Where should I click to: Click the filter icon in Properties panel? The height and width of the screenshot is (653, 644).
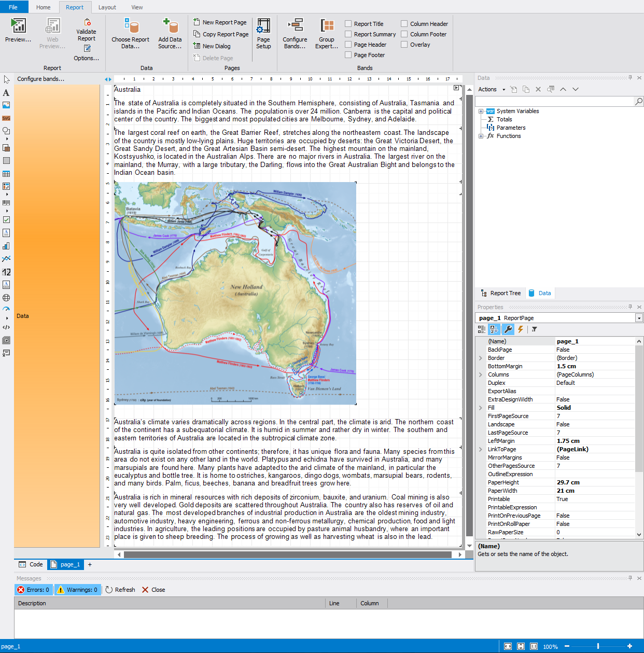click(534, 329)
